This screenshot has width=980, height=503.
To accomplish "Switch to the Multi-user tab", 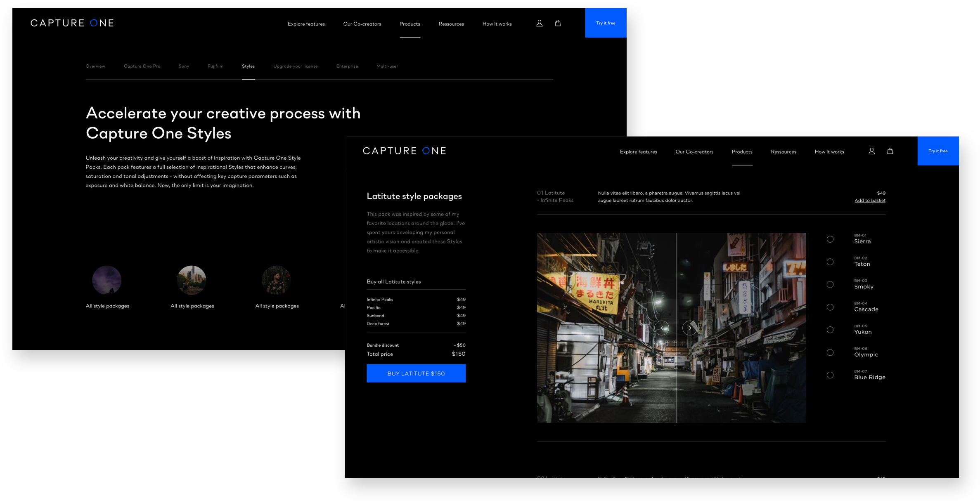I will click(387, 66).
